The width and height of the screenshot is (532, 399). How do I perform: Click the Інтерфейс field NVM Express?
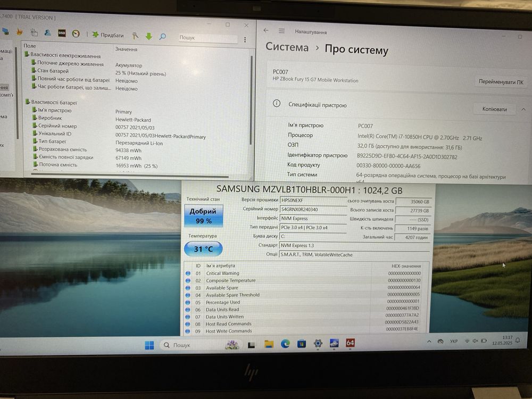(x=313, y=219)
